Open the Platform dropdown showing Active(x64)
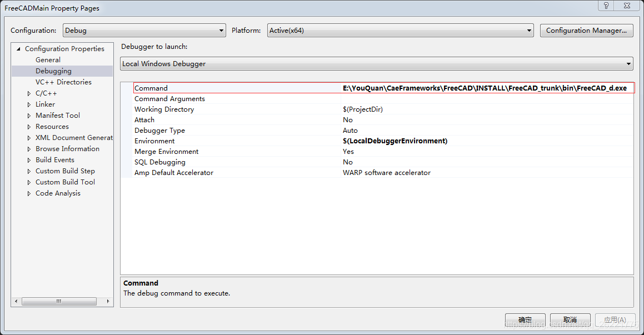 [401, 31]
